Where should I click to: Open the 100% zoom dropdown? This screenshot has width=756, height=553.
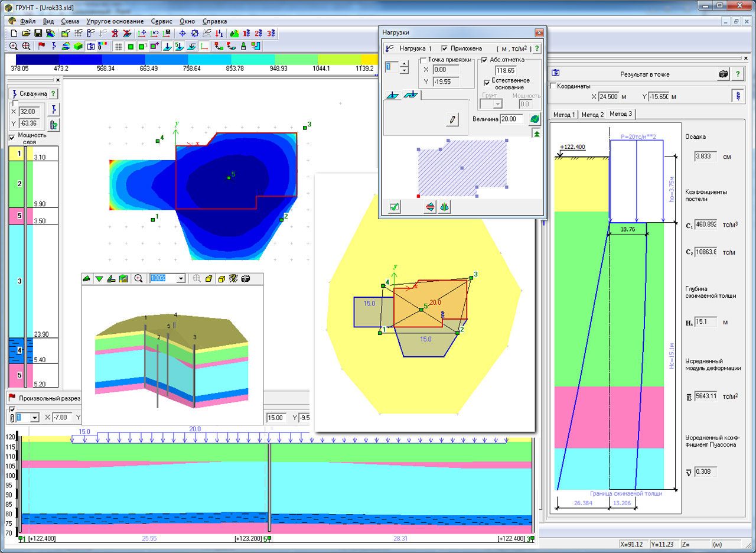(x=181, y=279)
